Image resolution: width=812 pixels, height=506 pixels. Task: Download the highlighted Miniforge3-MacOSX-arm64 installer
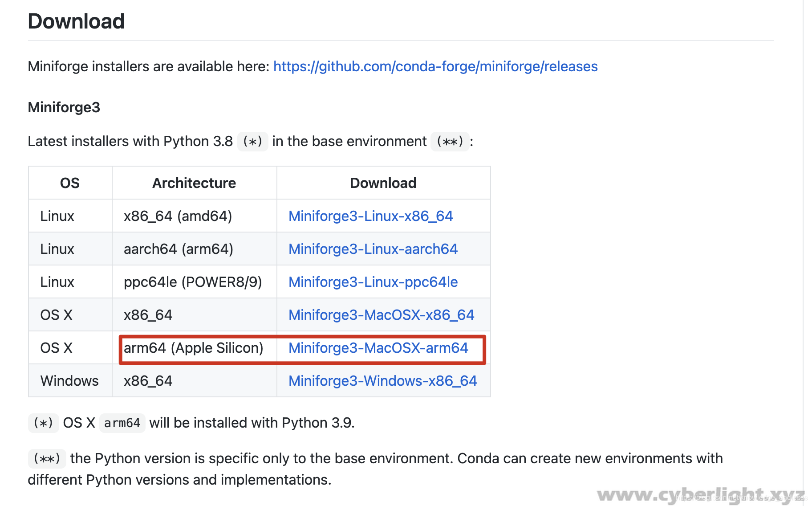tap(378, 348)
